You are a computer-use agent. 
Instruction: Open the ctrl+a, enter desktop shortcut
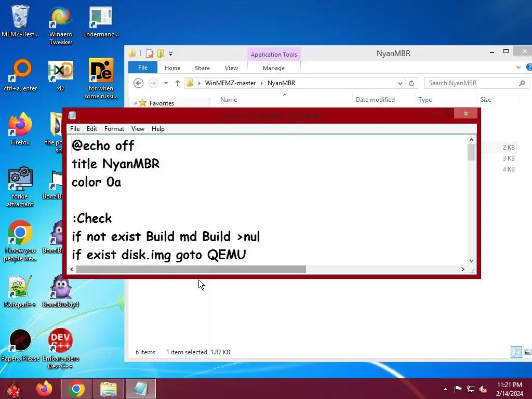(20, 75)
